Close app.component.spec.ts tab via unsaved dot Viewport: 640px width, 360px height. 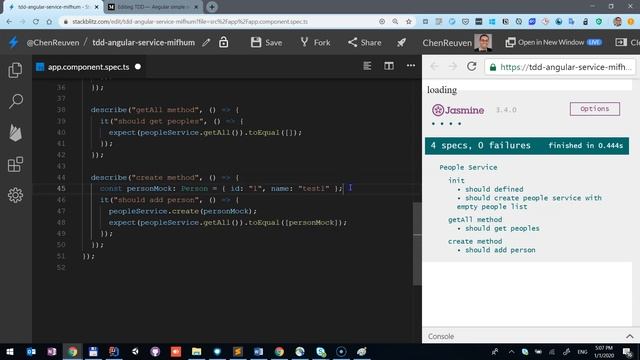click(138, 67)
